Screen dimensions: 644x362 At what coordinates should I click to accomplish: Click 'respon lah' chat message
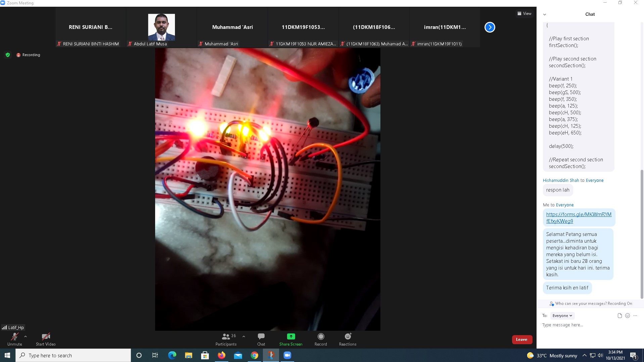point(558,190)
